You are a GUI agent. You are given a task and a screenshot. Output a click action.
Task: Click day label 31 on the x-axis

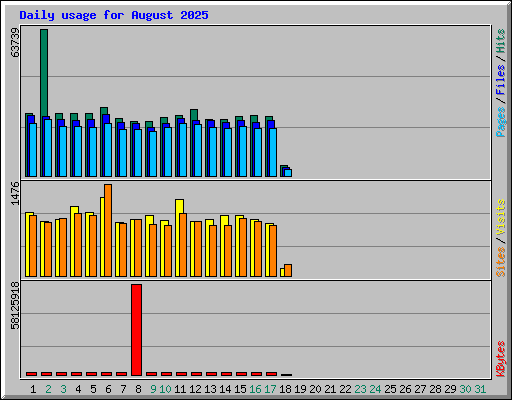coord(480,389)
